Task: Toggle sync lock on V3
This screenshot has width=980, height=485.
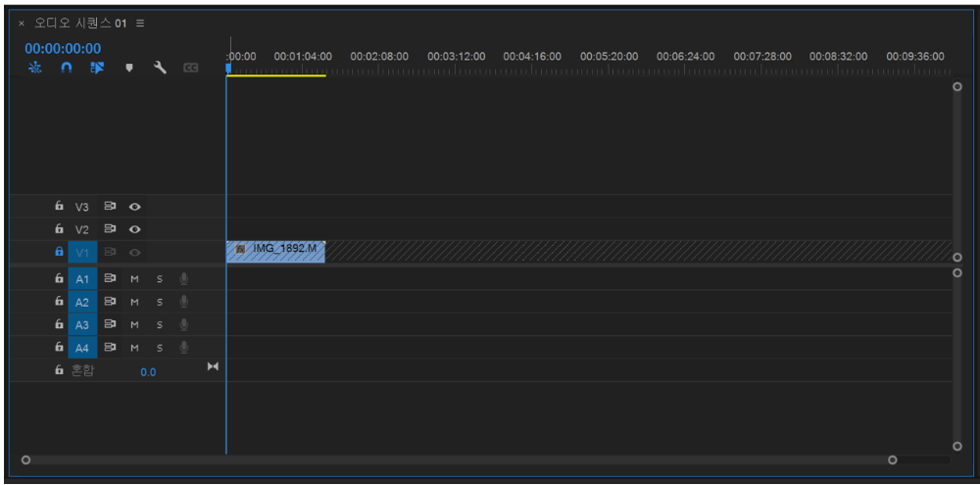Action: tap(110, 206)
